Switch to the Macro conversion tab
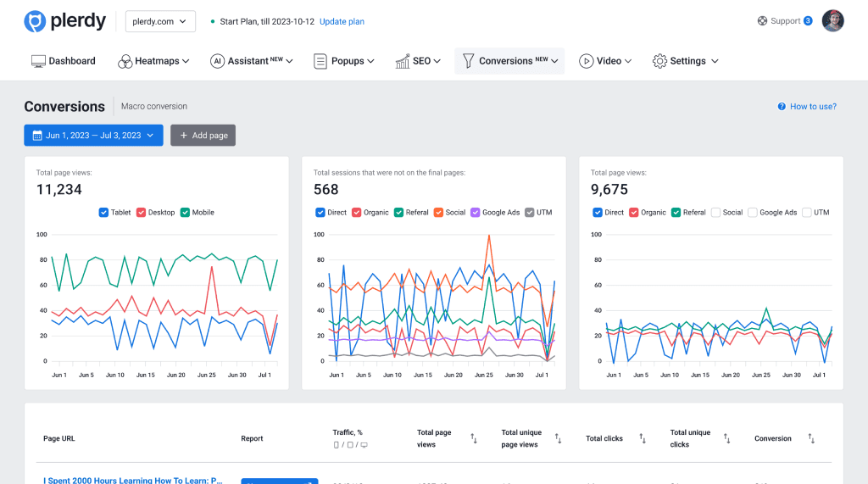Viewport: 868px width, 484px height. 154,107
